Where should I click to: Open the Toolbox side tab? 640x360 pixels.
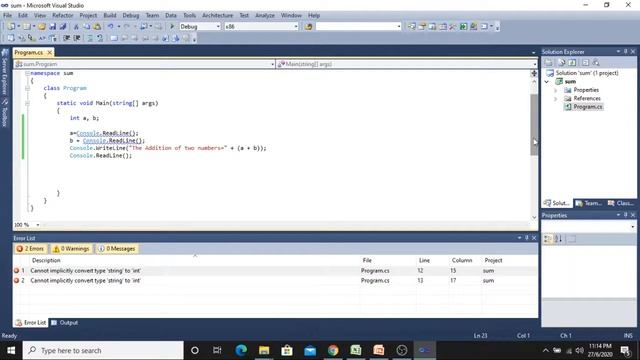click(x=5, y=113)
